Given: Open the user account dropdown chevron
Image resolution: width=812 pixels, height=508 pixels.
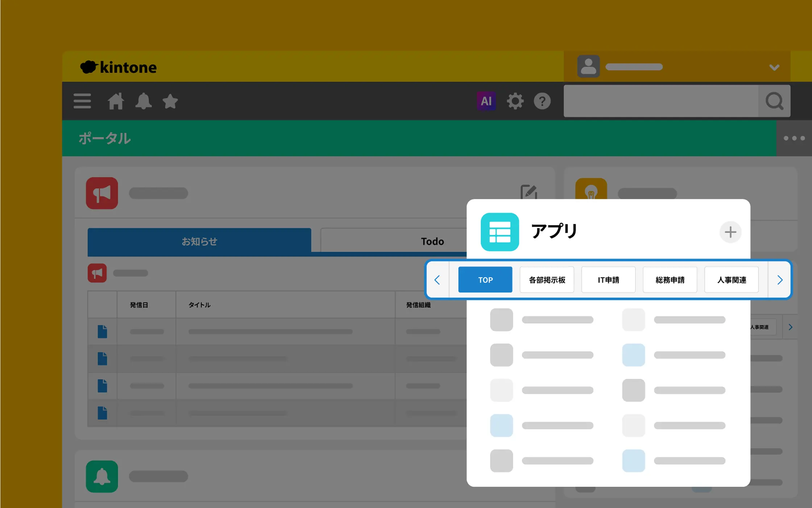Looking at the screenshot, I should (x=774, y=67).
